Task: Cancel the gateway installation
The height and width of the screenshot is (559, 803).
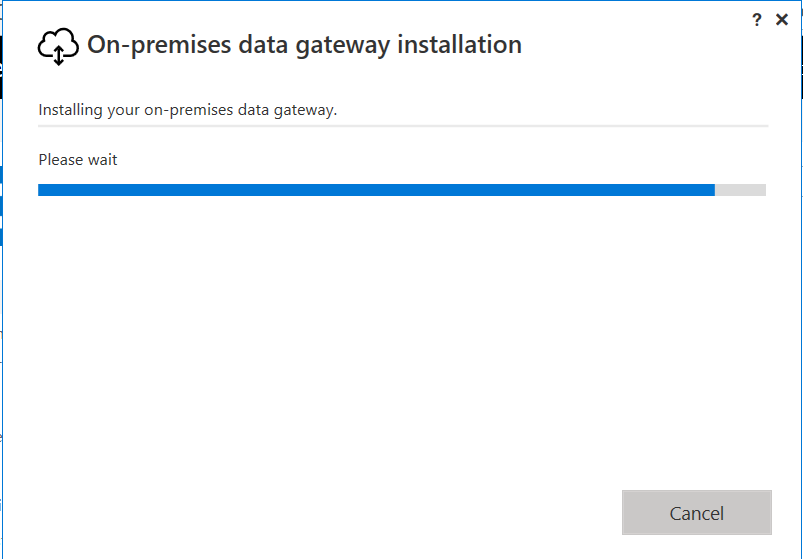Action: (696, 512)
